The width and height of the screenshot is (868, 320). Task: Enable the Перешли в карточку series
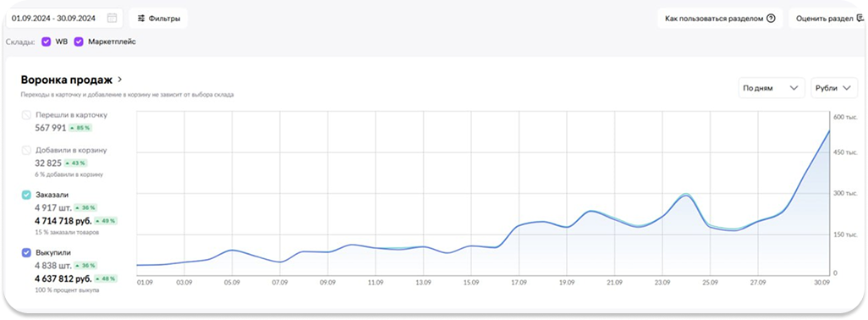pyautogui.click(x=26, y=115)
